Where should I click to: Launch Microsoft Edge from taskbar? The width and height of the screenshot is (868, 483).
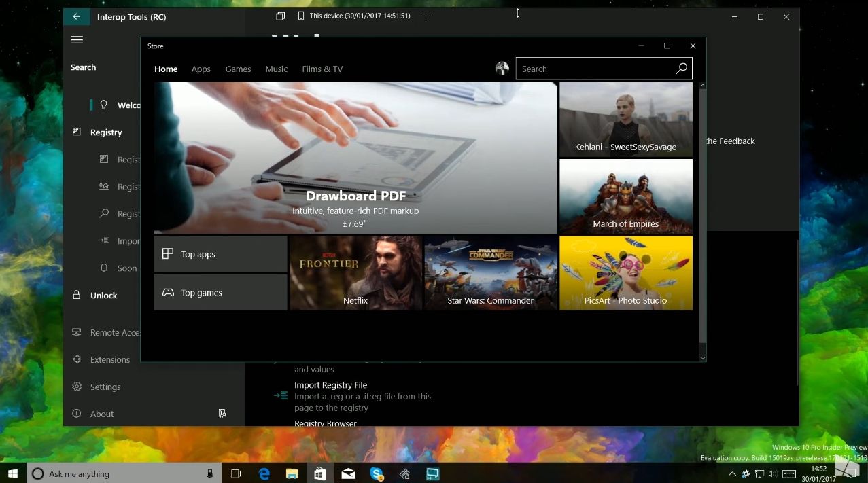[x=264, y=473]
